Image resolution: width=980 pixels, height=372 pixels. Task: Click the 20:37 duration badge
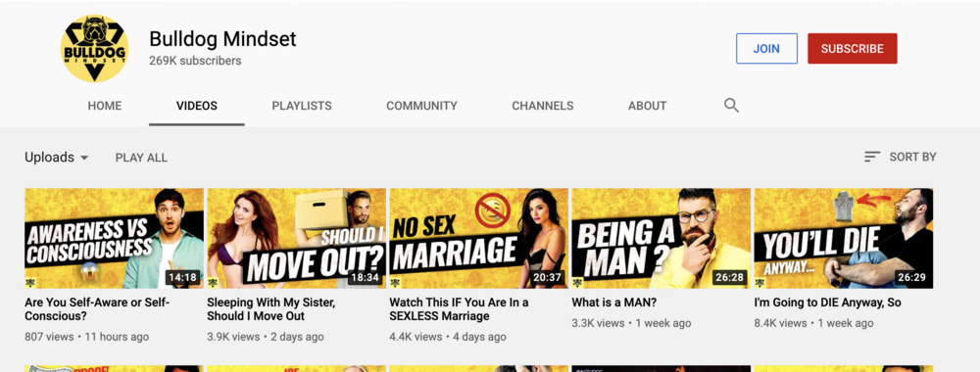click(548, 278)
